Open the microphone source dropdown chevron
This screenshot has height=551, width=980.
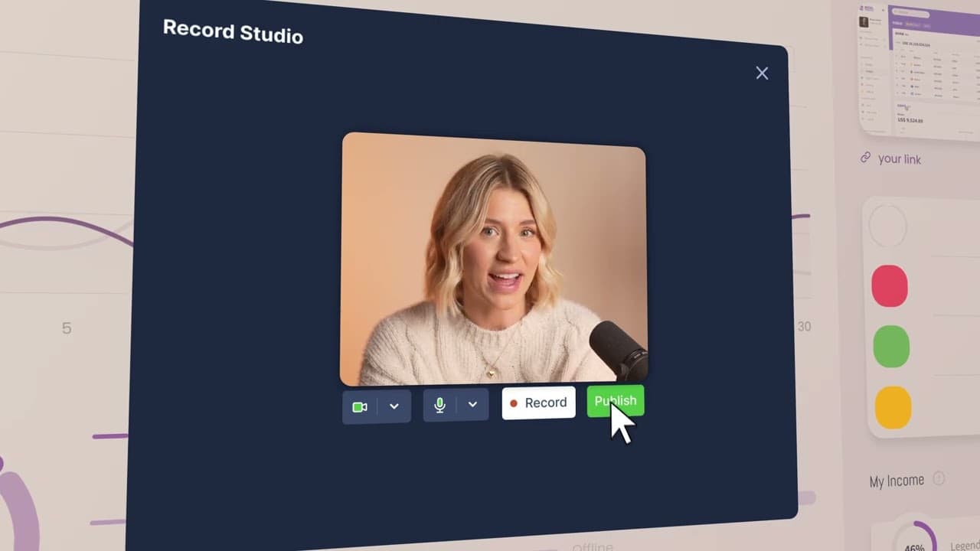pyautogui.click(x=473, y=404)
